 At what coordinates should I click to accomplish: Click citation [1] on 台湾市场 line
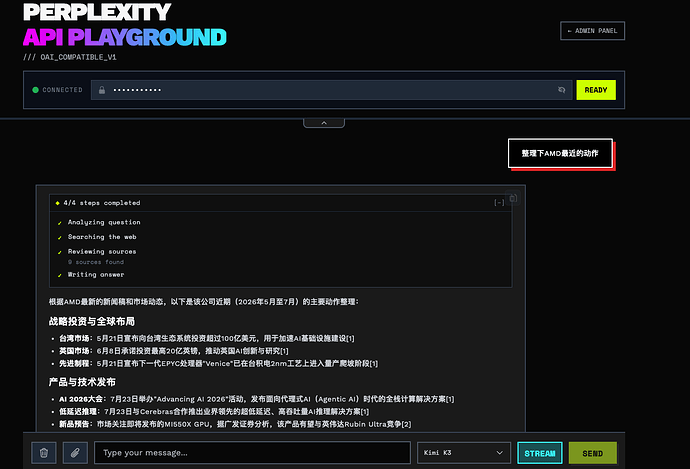point(350,338)
